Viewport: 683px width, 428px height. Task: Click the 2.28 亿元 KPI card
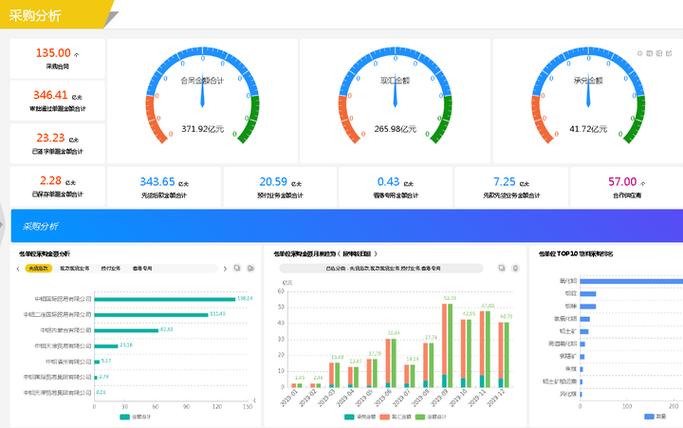pos(57,186)
